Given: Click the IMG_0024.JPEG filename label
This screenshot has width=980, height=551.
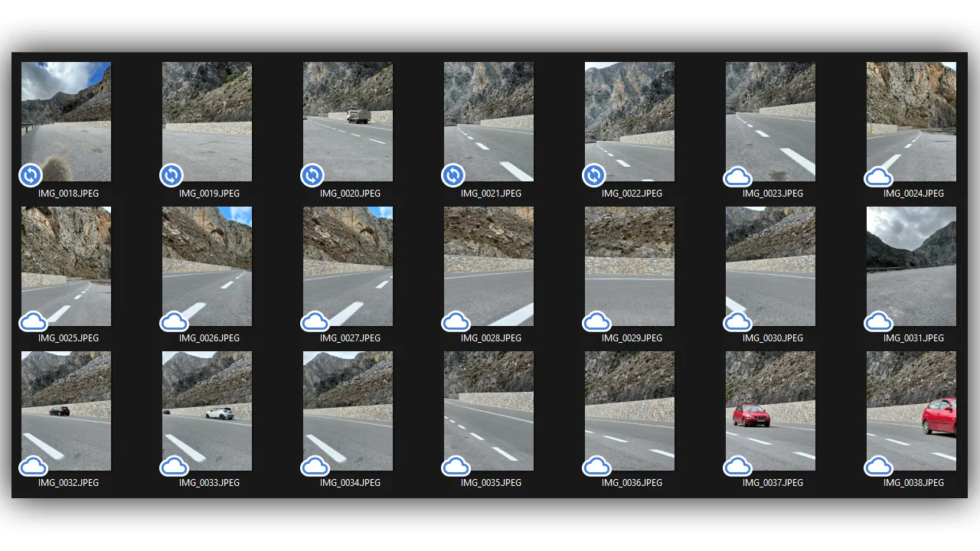Looking at the screenshot, I should (x=911, y=193).
